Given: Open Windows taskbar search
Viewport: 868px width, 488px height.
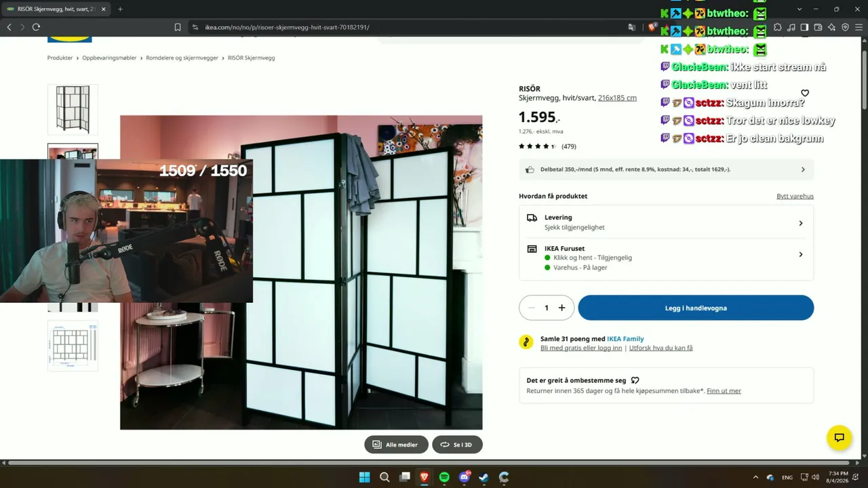Looking at the screenshot, I should (x=384, y=477).
